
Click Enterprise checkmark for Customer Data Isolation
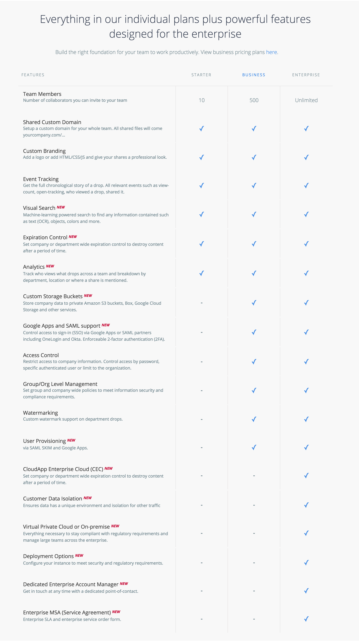[x=306, y=505]
